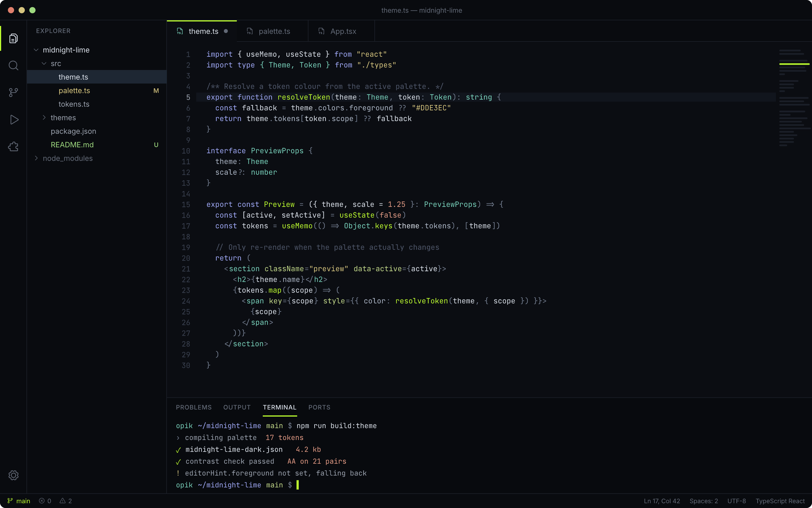
Task: Click the EXPLORER panel header
Action: point(53,31)
